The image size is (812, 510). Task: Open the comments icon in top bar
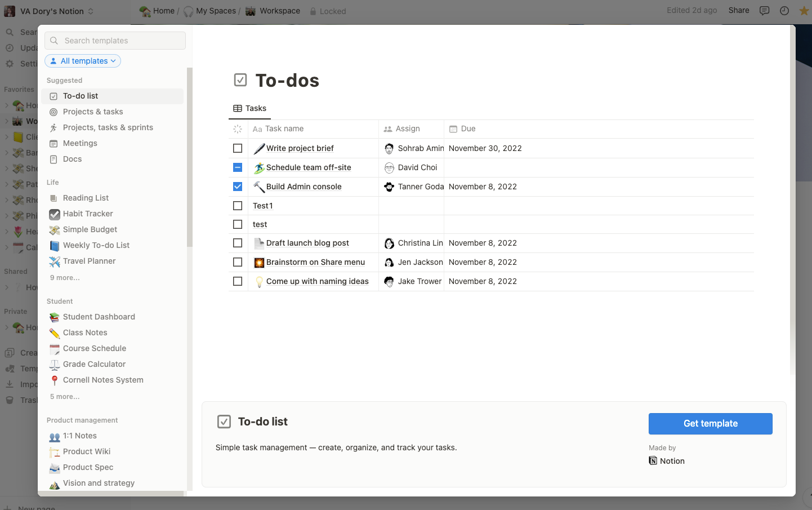tap(764, 11)
